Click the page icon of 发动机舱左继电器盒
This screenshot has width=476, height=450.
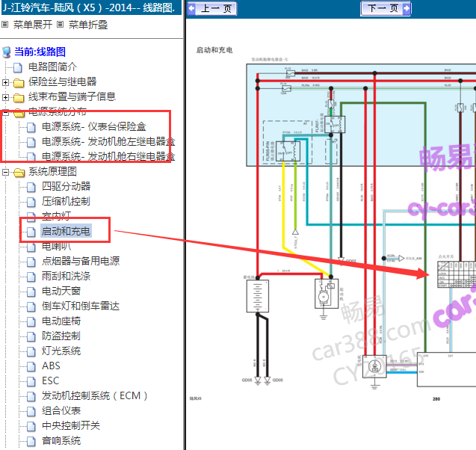click(x=31, y=143)
